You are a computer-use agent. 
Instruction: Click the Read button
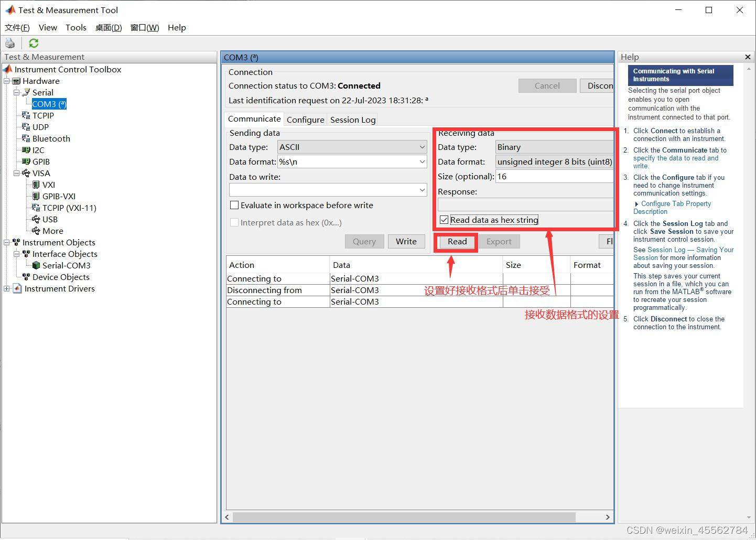point(456,242)
